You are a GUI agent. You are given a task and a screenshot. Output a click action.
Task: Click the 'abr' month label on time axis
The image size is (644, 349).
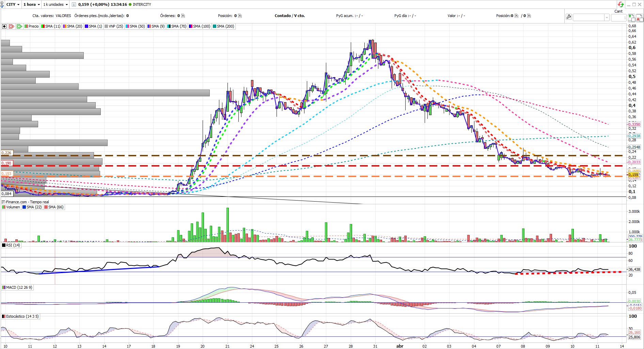coord(400,346)
